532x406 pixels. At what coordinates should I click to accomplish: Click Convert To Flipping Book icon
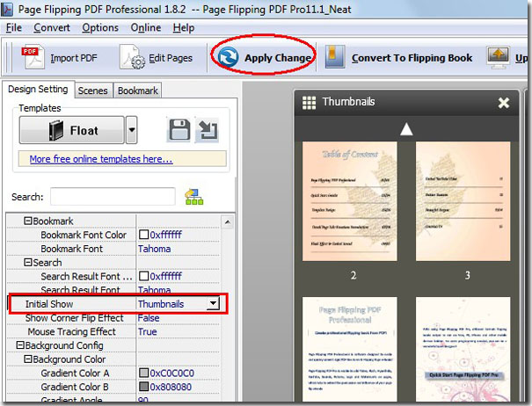(334, 56)
